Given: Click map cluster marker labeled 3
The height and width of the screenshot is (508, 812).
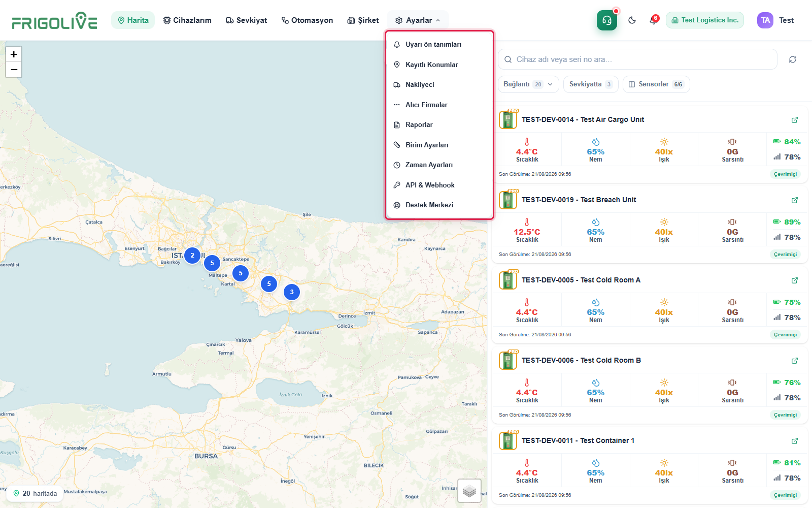Looking at the screenshot, I should [x=292, y=292].
